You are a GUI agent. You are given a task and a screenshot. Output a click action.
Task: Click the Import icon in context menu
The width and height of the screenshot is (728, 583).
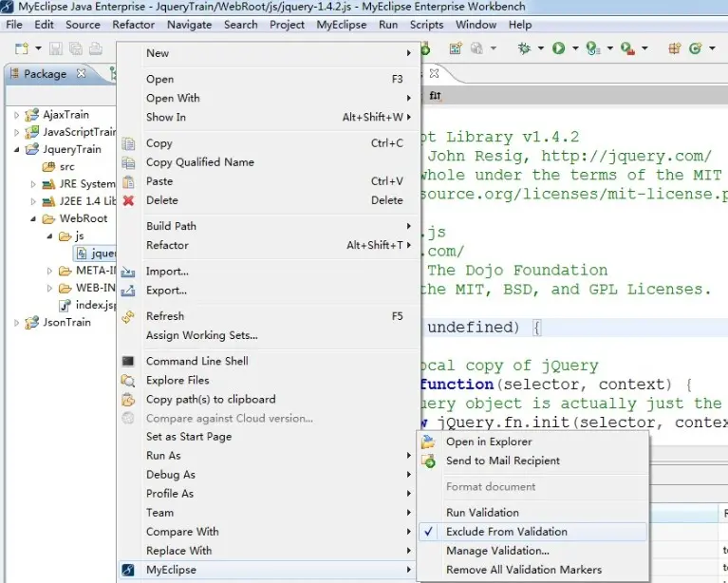128,272
